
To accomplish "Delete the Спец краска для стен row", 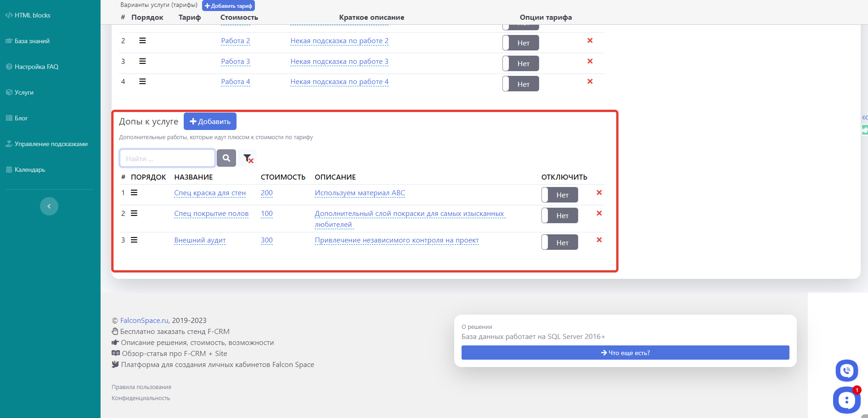I will [x=599, y=192].
